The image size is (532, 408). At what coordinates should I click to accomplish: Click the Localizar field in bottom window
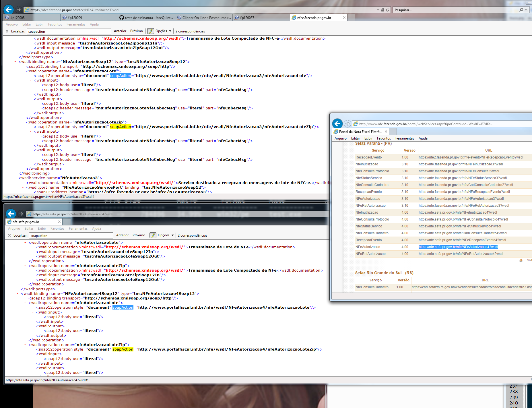pos(71,235)
